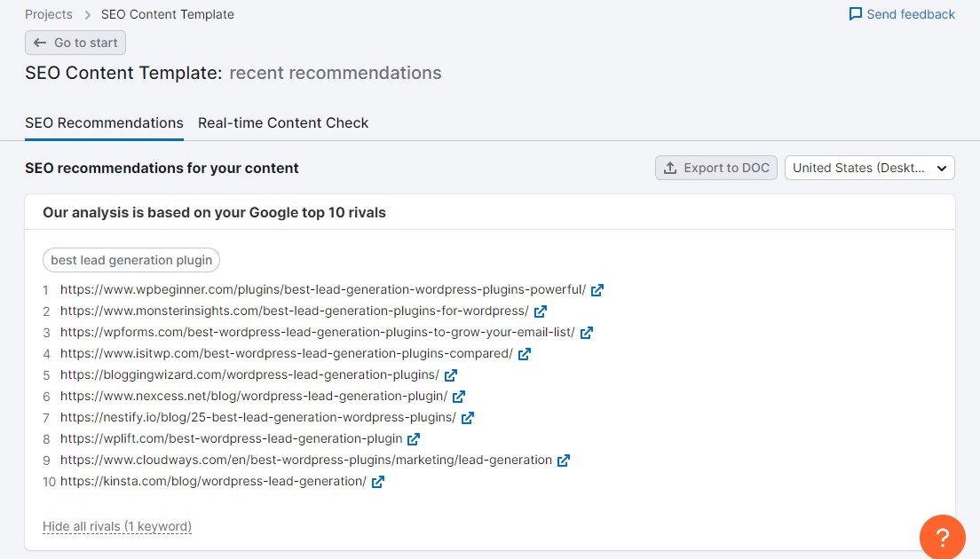Open isitwp URL via external icon
Viewport: 980px width, 559px height.
point(525,353)
